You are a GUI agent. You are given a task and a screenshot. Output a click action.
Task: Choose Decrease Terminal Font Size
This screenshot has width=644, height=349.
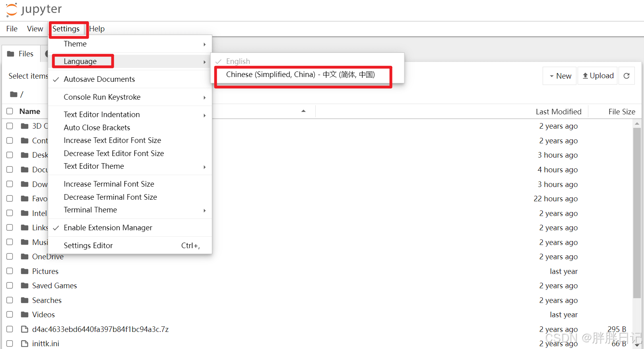(x=130, y=197)
